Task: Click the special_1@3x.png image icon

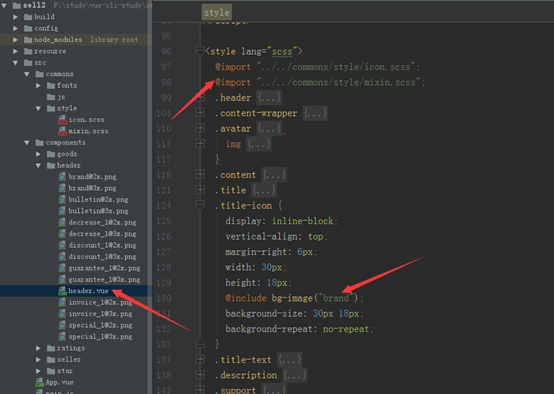Action: click(62, 336)
